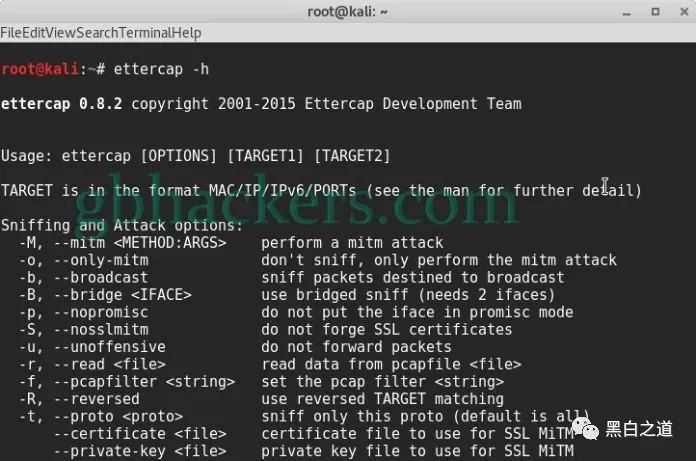Click the -M, --mitm option text
The width and height of the screenshot is (696, 461).
[123, 243]
